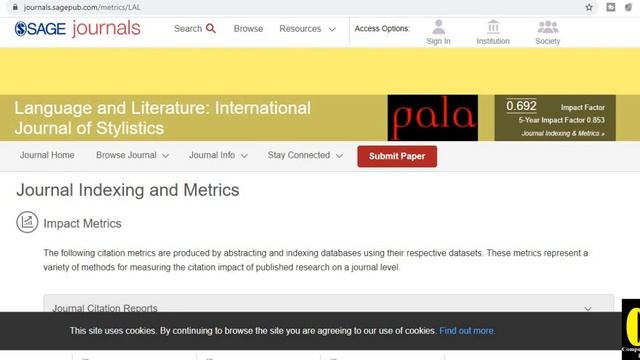Screen dimensions: 640x360
Task: Open the Journal Indexing & Metrics link
Action: coord(563,133)
